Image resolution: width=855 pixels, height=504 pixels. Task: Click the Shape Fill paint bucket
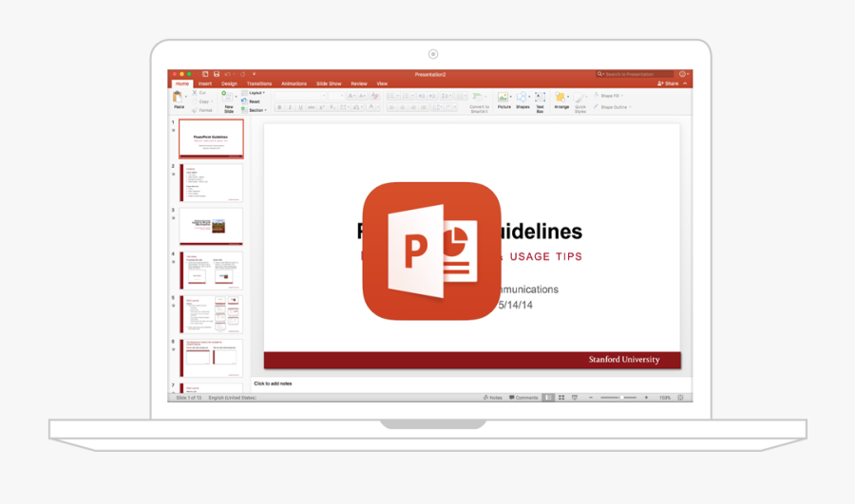(x=597, y=95)
